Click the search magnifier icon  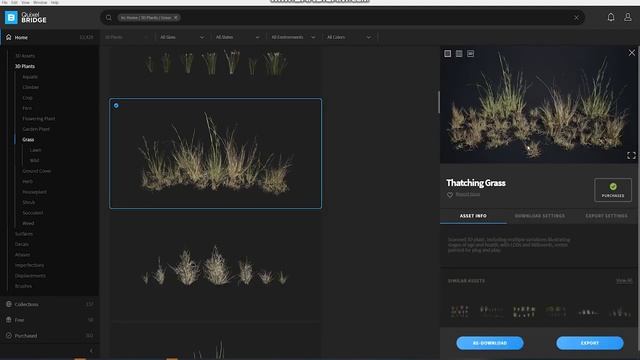(109, 18)
